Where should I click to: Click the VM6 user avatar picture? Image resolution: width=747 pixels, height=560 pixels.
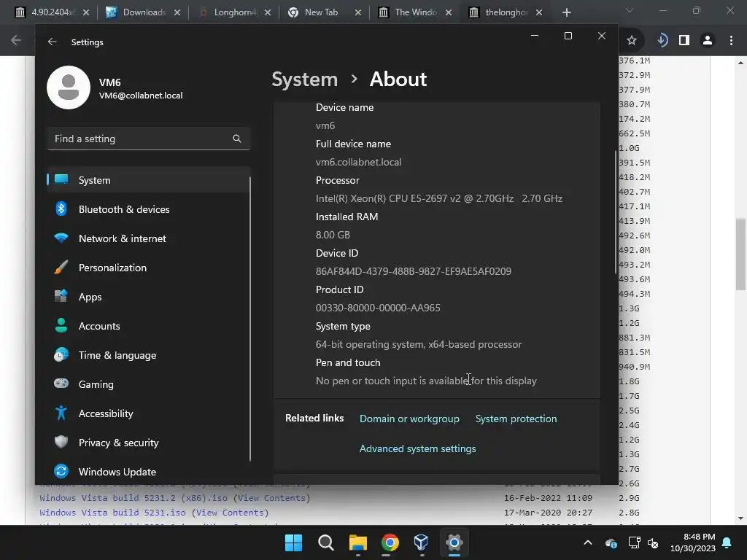69,87
